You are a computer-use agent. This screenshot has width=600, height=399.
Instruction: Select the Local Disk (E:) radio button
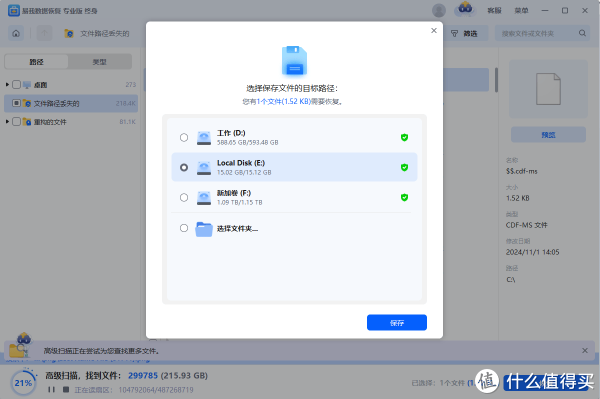(x=184, y=167)
